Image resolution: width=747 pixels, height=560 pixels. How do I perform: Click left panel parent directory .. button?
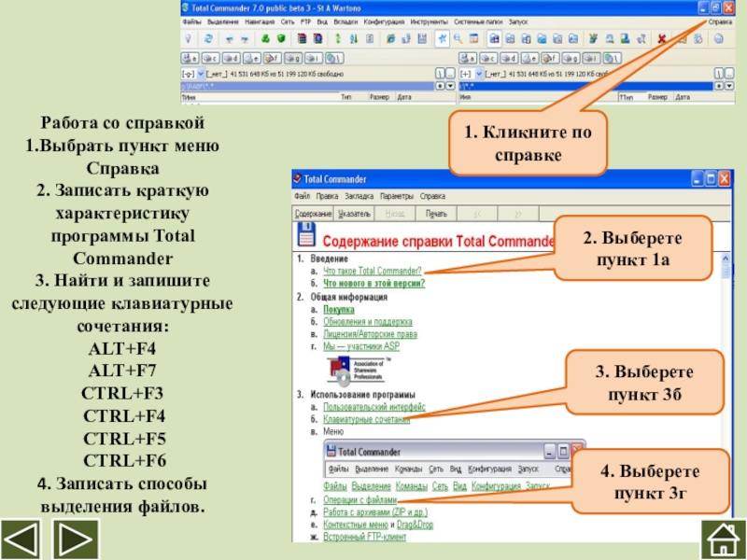point(450,74)
